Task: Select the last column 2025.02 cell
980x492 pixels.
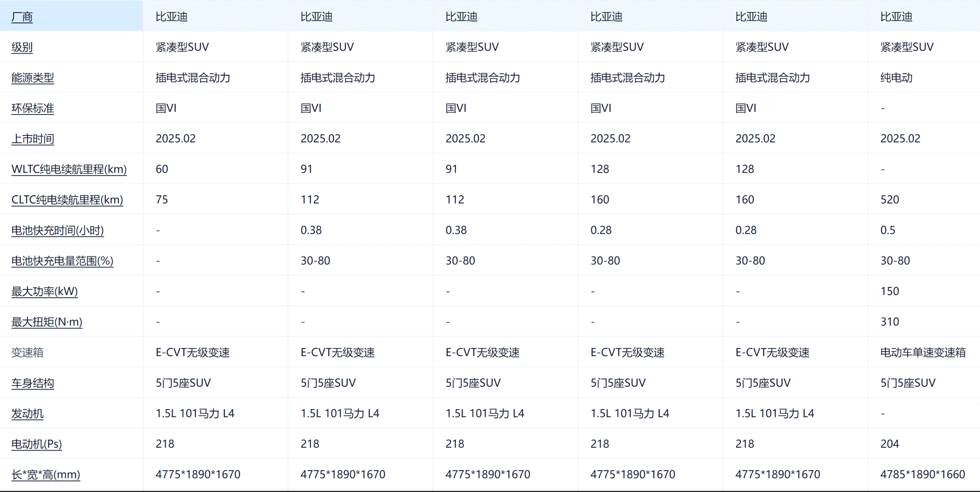Action: [x=900, y=139]
